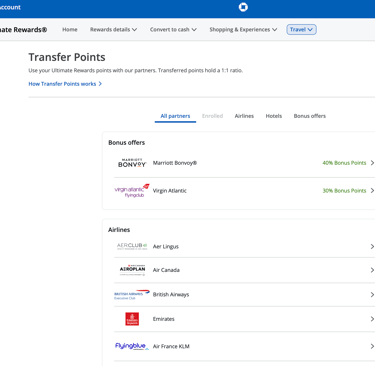Click the Ultimate Rewards brand link
The width and height of the screenshot is (375, 366).
pyautogui.click(x=23, y=30)
